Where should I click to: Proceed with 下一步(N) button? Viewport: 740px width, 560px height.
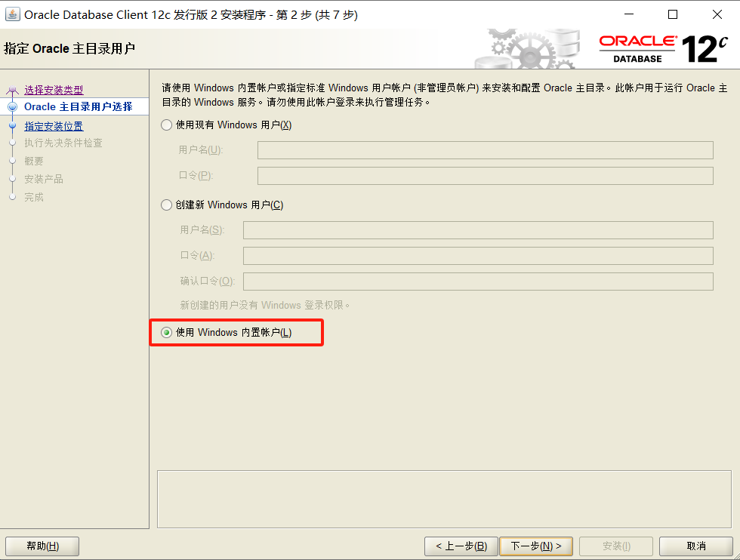536,546
